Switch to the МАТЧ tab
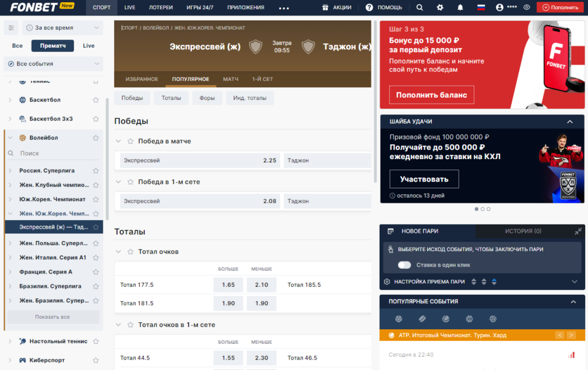 (x=231, y=79)
